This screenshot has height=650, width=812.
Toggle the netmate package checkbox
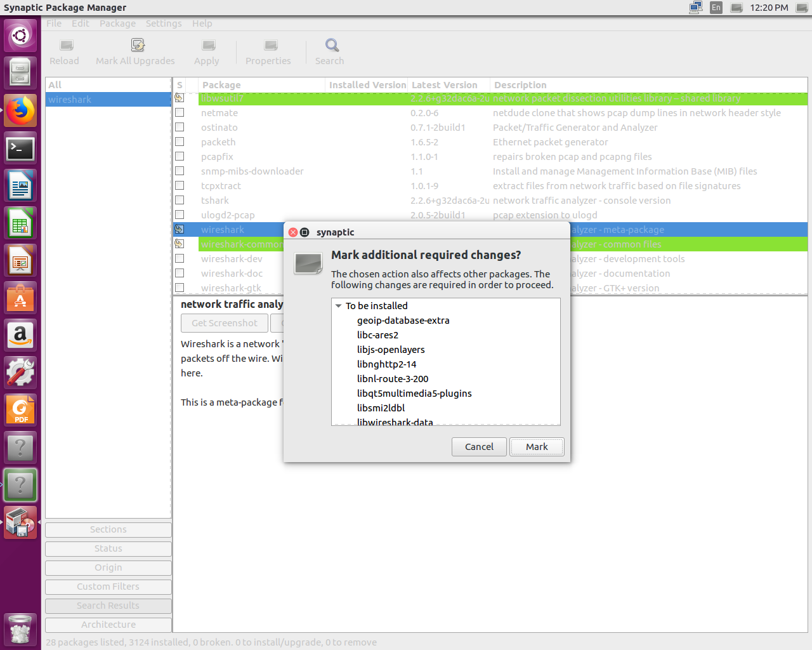coord(180,113)
